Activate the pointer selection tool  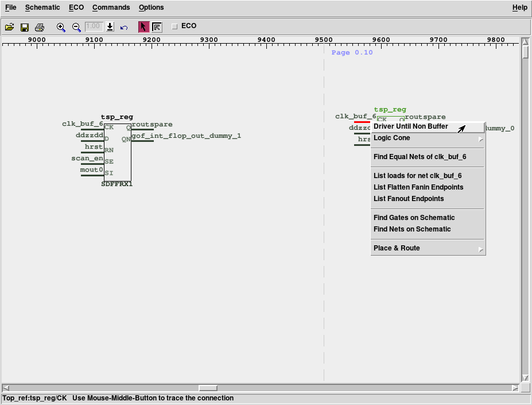click(143, 27)
